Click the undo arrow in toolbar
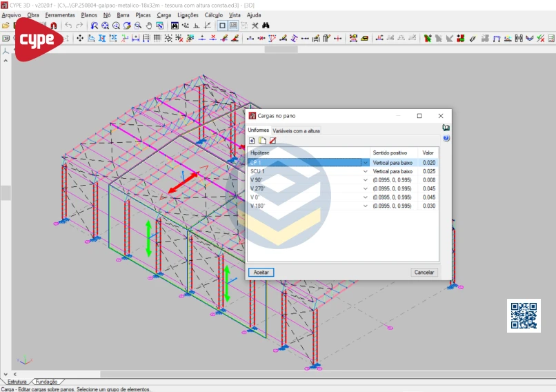 [x=68, y=26]
